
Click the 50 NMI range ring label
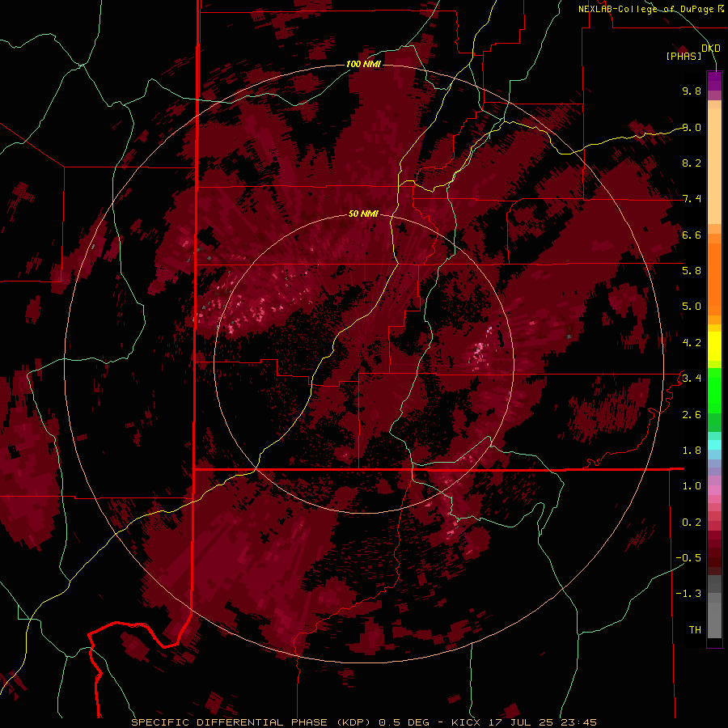click(x=363, y=214)
